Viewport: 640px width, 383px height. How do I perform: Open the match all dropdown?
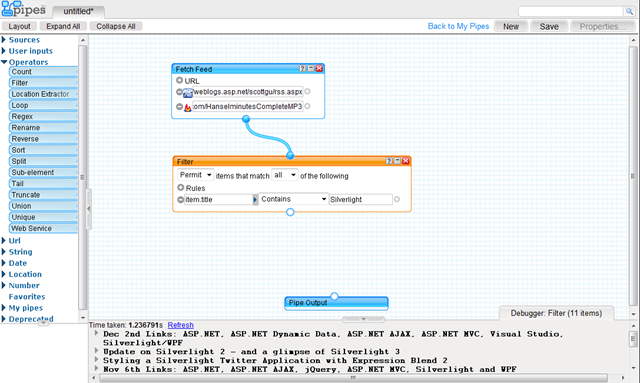tap(285, 175)
